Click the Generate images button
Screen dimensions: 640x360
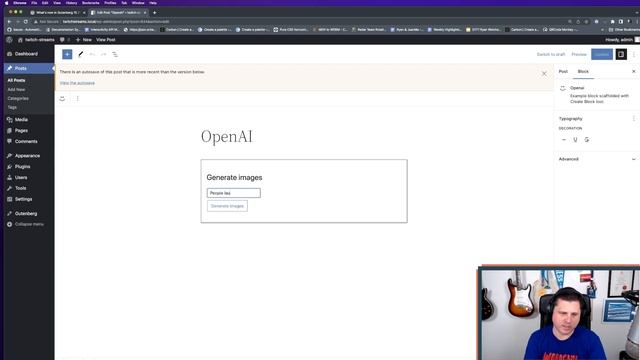(x=227, y=206)
